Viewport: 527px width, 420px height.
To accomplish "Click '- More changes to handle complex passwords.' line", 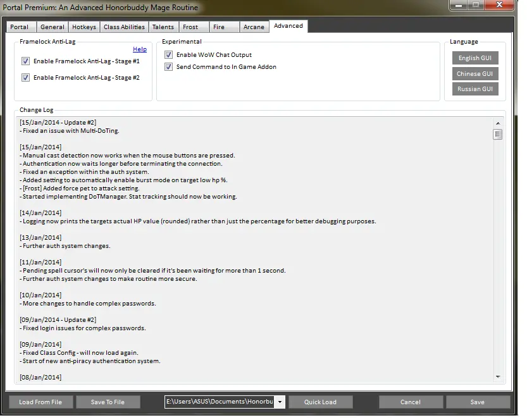I will click(x=88, y=304).
